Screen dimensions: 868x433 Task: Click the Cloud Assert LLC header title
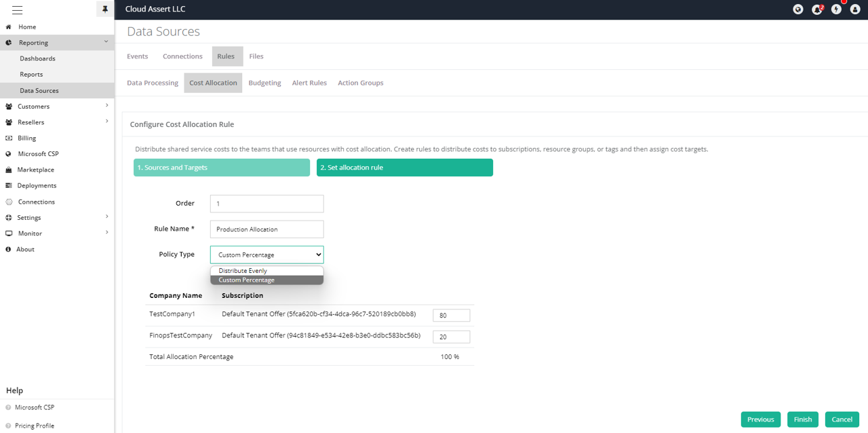[x=155, y=10]
